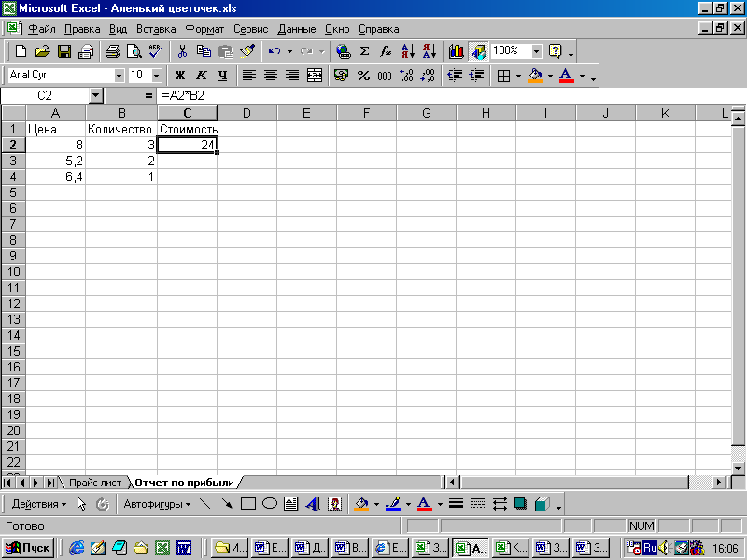Select the Line drawing tool

coord(204,504)
